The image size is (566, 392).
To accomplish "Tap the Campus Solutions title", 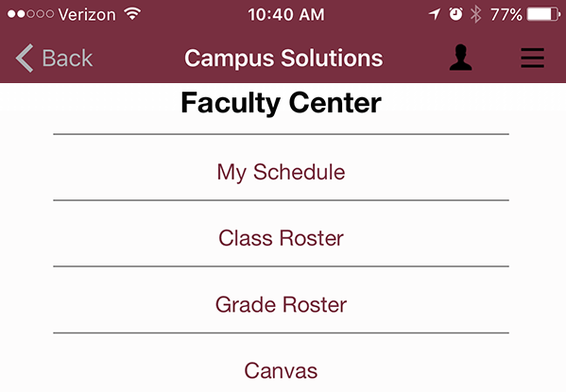I will 283,59.
